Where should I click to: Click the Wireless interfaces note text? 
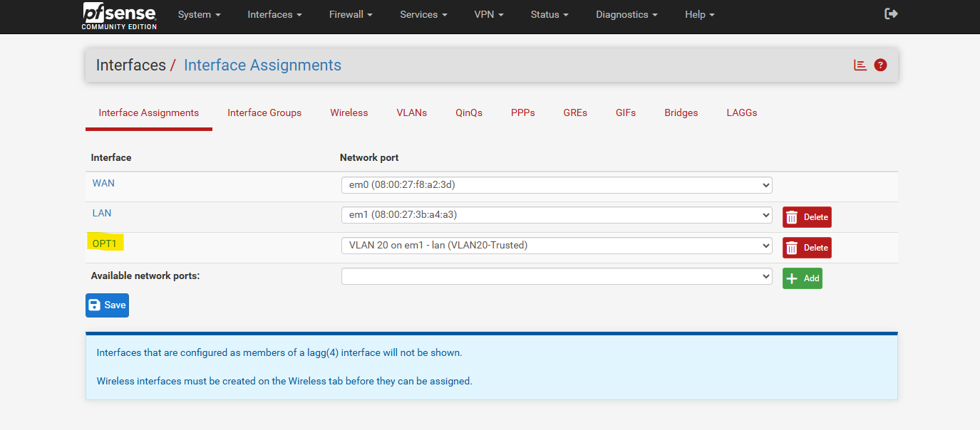284,381
